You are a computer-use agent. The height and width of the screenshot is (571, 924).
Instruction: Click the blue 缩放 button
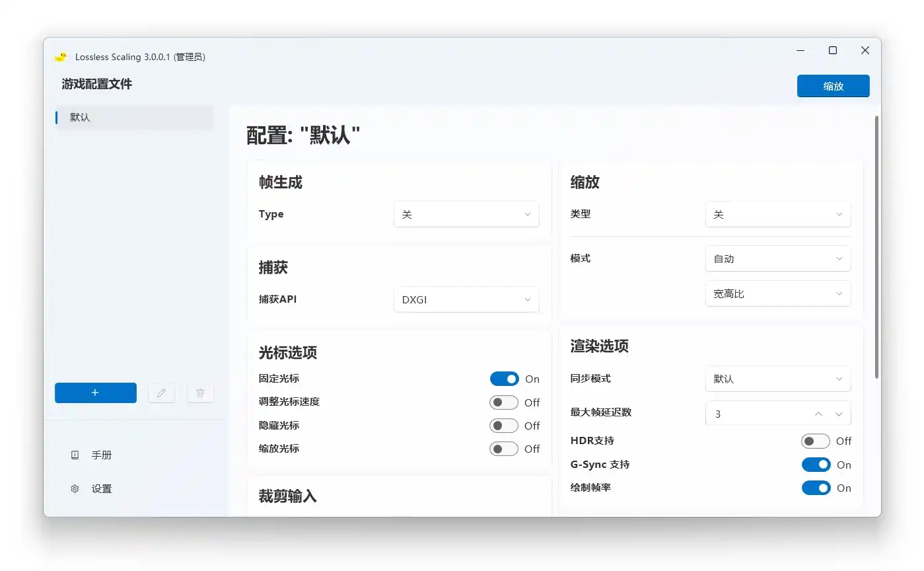[x=833, y=86]
